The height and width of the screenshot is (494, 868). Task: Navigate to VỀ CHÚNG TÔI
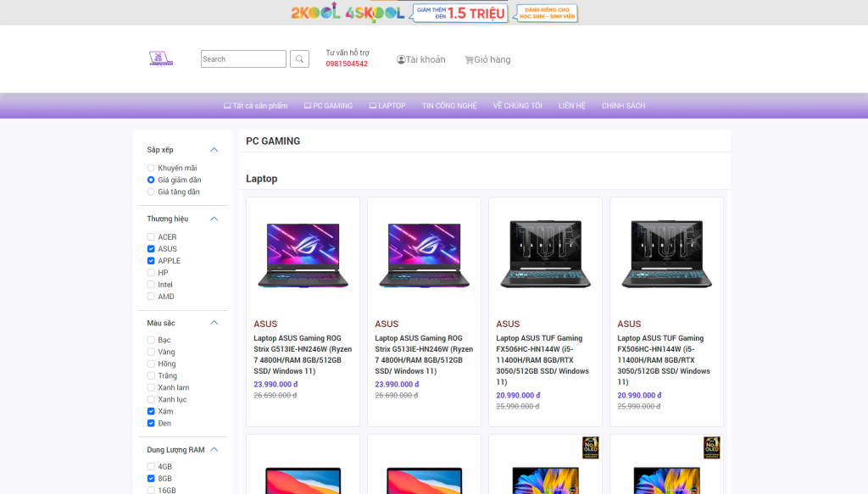pyautogui.click(x=518, y=106)
